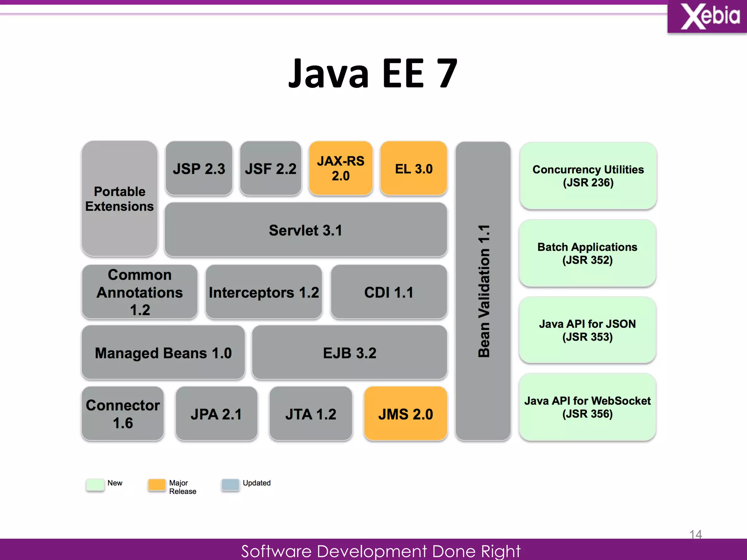The width and height of the screenshot is (747, 560).
Task: Click the orange Major Release legend swatch
Action: click(157, 485)
